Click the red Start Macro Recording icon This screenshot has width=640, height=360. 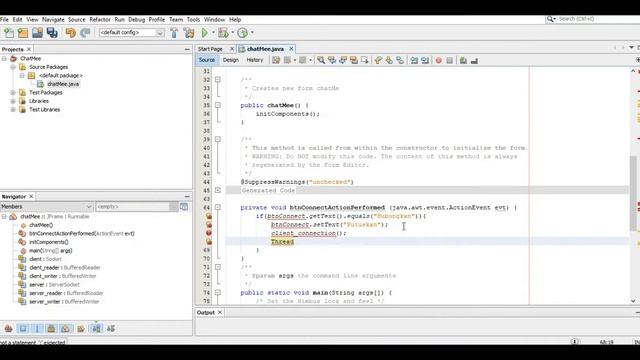tap(438, 60)
